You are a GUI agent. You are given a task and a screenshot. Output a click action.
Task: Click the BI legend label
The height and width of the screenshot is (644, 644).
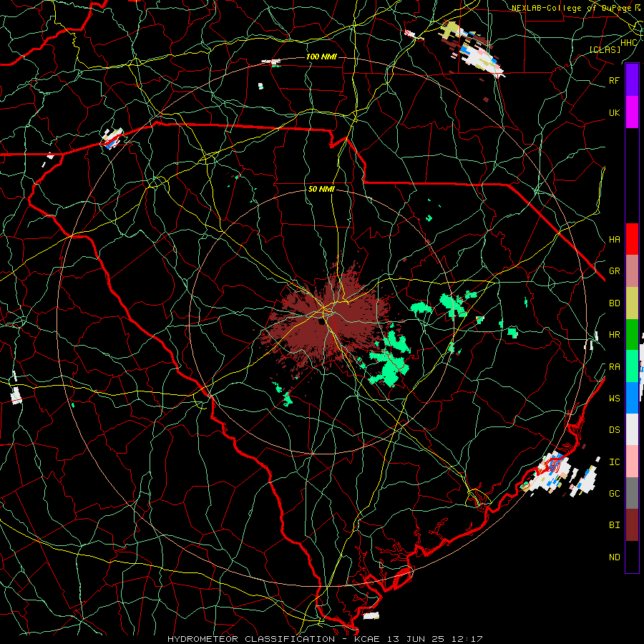(614, 525)
